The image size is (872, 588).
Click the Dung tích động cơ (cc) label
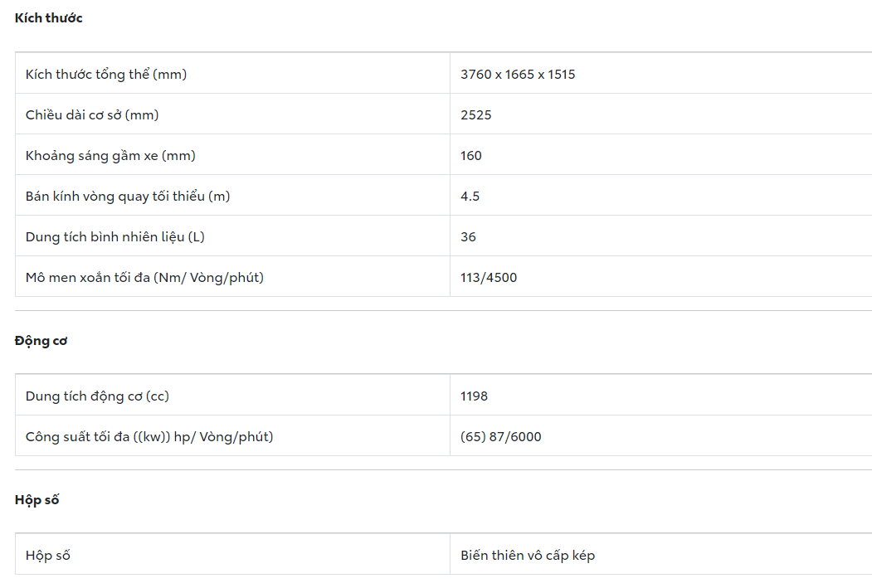pos(97,396)
